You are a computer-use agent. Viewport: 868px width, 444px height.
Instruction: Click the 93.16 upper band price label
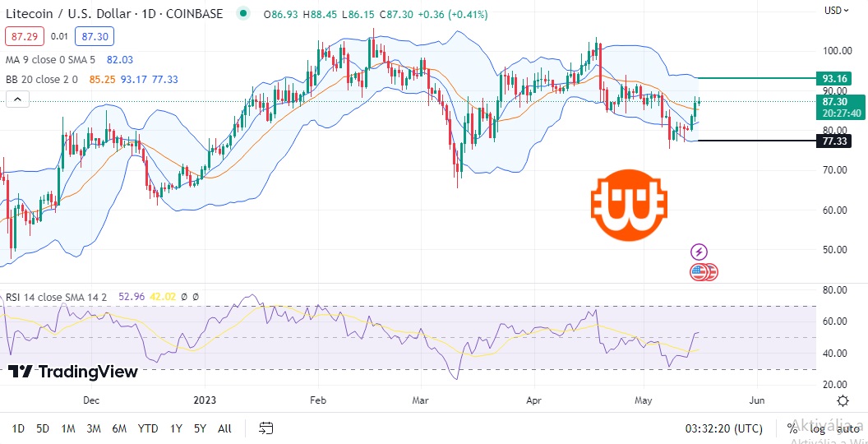[x=833, y=79]
